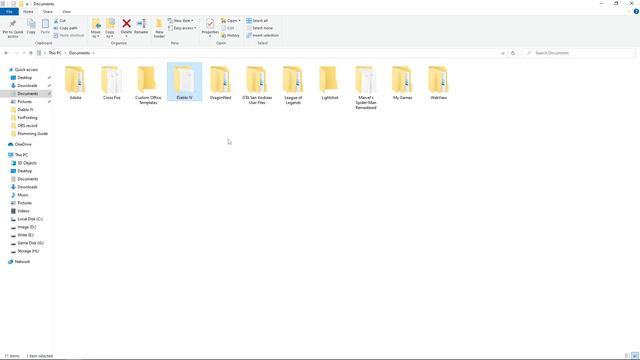Screen dimensions: 640x360
Task: Switch to large icons view button
Action: (635, 356)
